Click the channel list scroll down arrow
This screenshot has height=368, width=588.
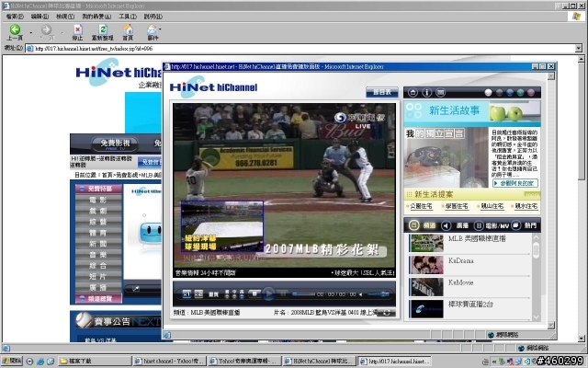(536, 317)
